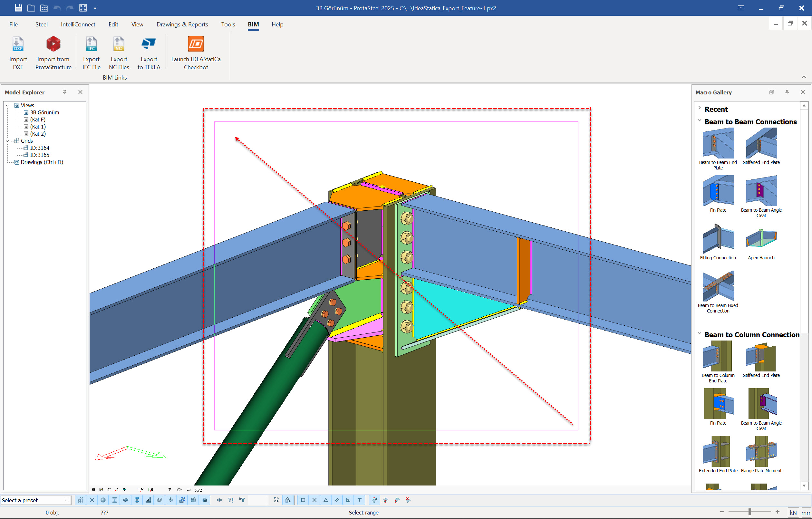Click Export IFC File icon

[x=91, y=44]
